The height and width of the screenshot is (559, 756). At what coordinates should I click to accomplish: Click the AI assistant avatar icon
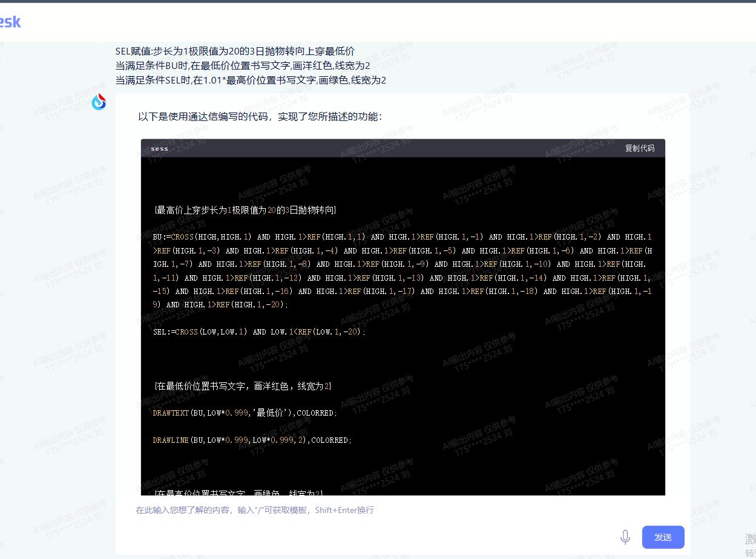tap(99, 102)
